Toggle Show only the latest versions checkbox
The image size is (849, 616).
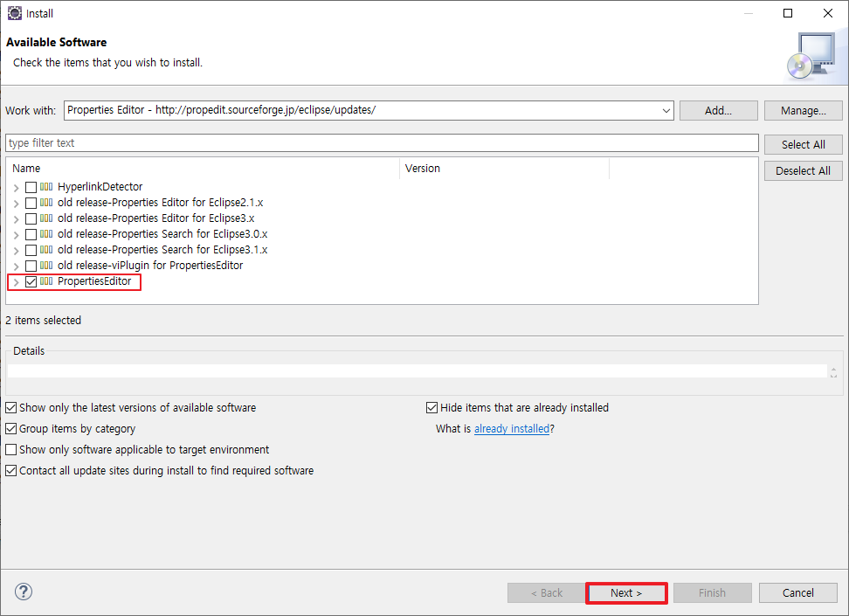click(10, 407)
